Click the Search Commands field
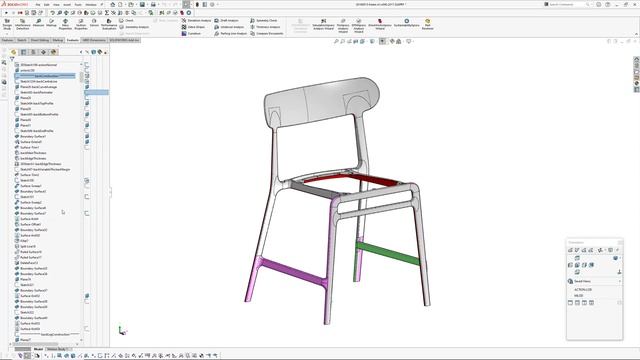Viewport: 640px width, 360px height. click(567, 4)
